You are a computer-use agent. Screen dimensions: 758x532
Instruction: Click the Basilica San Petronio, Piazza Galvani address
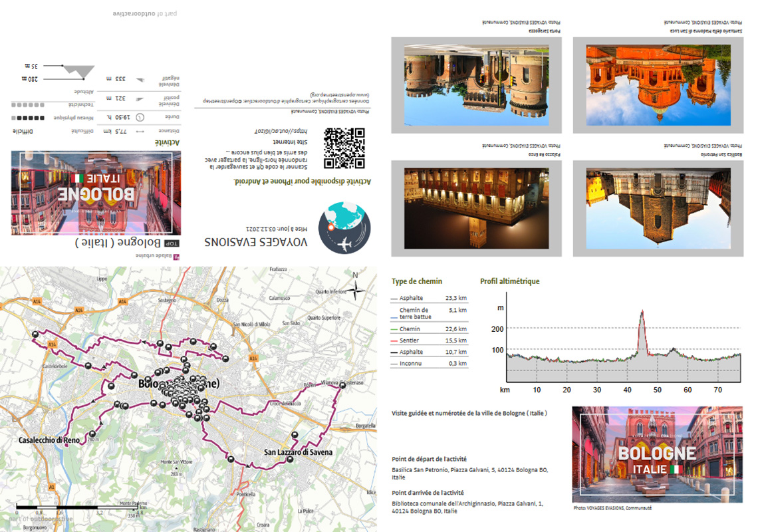tap(470, 473)
